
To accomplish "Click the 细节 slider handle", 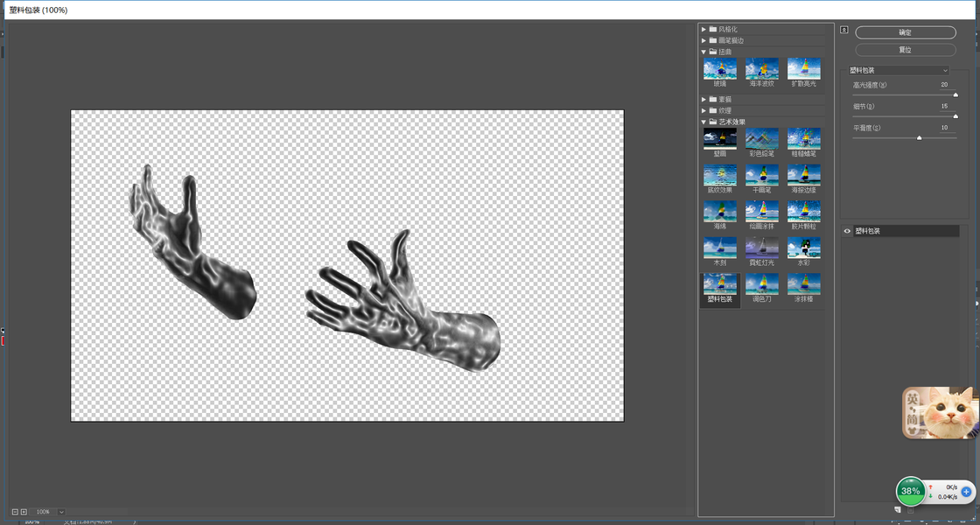I will 955,116.
